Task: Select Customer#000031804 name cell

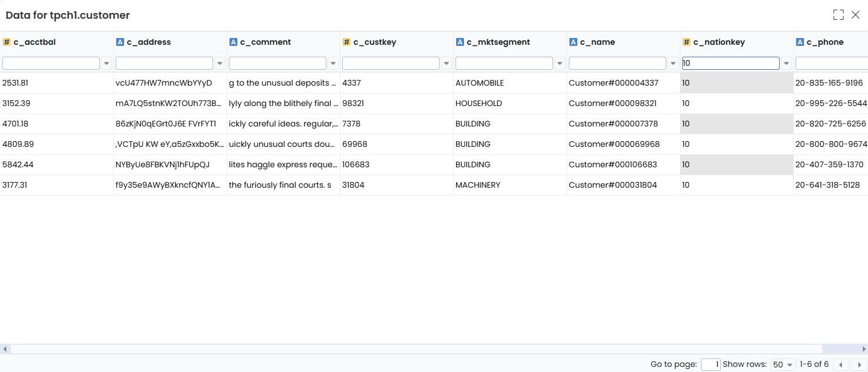Action: click(623, 185)
